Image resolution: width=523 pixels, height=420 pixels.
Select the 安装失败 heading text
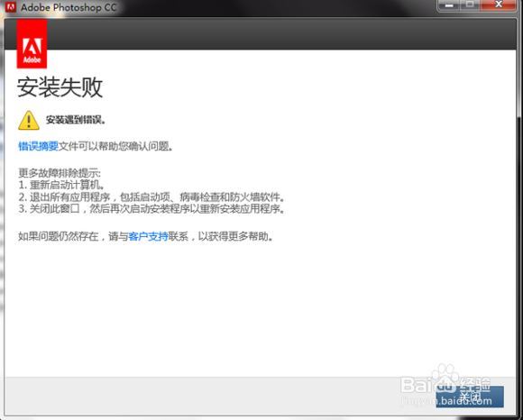(x=60, y=88)
